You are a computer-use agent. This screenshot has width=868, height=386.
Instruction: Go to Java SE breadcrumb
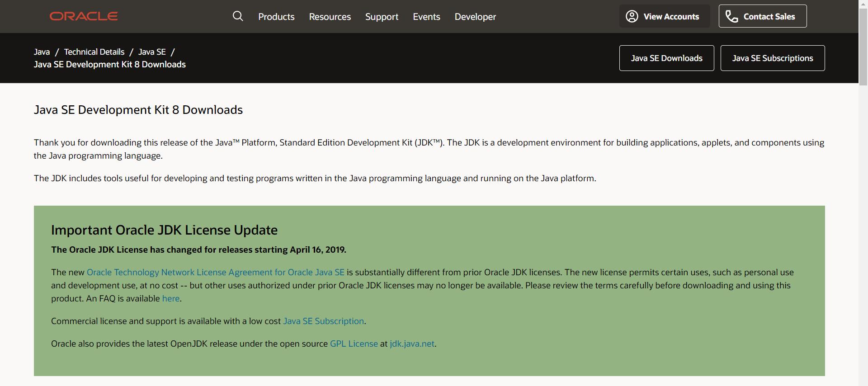(152, 52)
